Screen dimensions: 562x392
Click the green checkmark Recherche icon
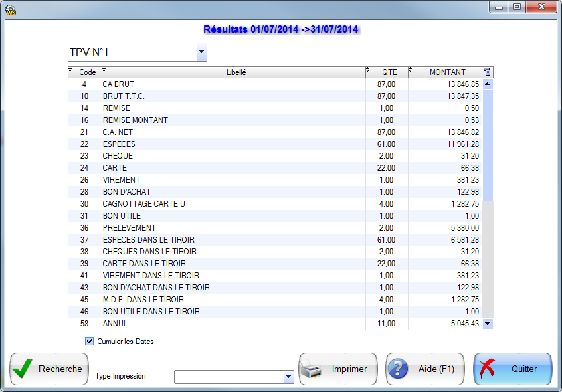pos(23,369)
